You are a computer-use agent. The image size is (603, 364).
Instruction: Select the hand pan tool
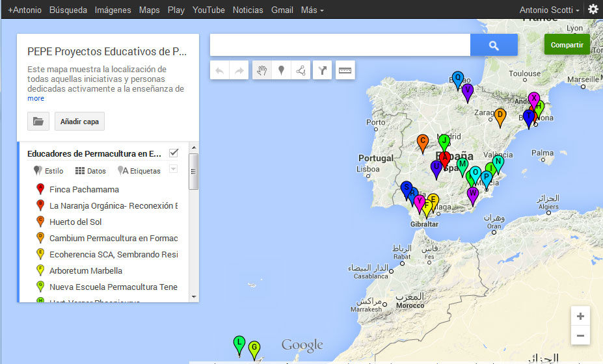point(262,70)
